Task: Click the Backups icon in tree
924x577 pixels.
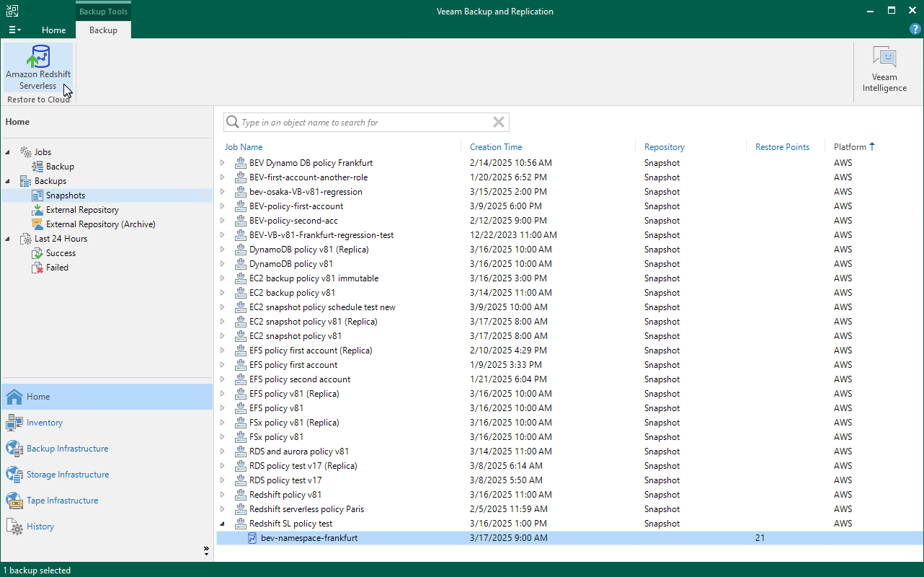Action: [x=25, y=181]
